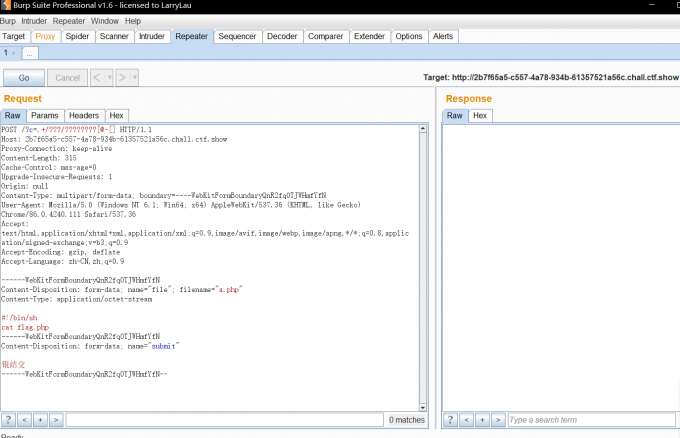Click the greyed Cancel button
This screenshot has height=438, width=680.
(x=67, y=78)
